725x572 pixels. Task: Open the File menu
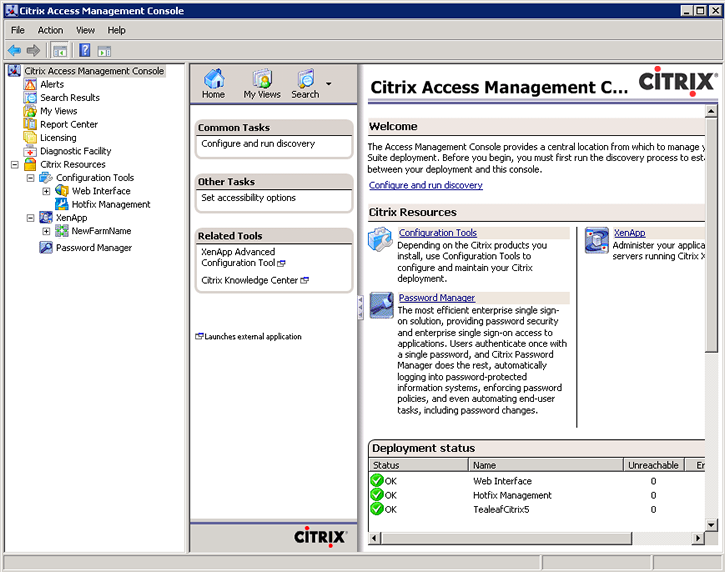click(18, 30)
